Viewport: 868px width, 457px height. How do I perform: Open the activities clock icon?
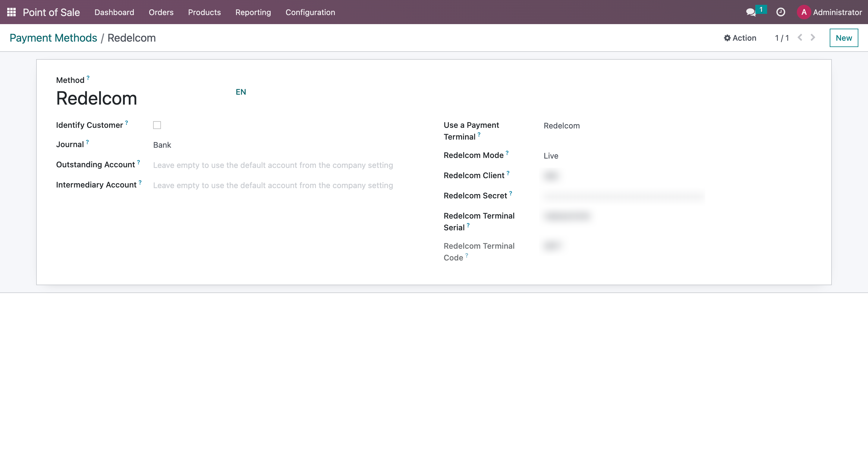pyautogui.click(x=780, y=12)
